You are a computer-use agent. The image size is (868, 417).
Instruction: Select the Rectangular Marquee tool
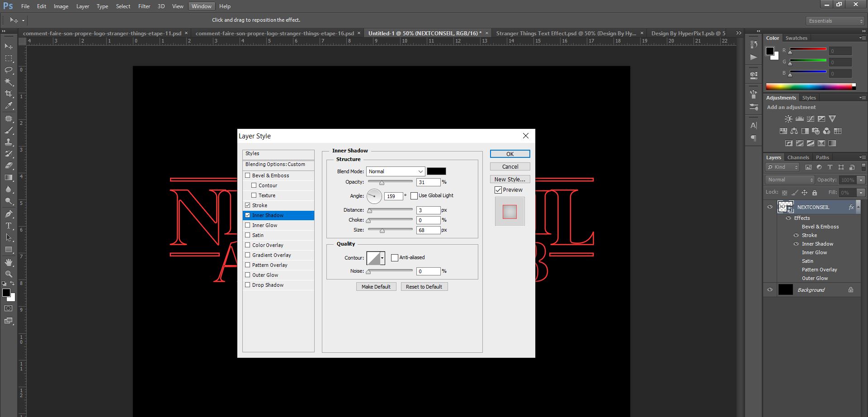point(9,58)
